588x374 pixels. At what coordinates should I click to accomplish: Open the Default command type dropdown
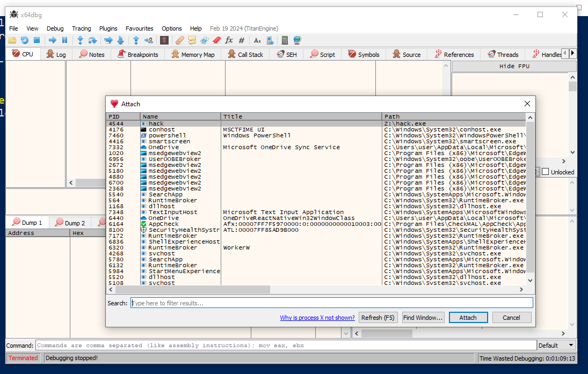(556, 345)
